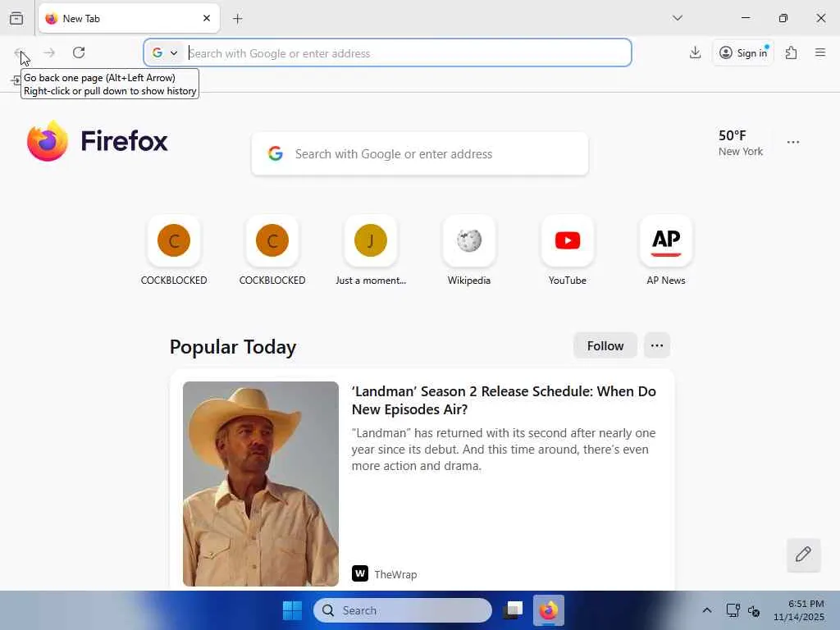The height and width of the screenshot is (630, 840).
Task: Open the Just a moment... shortcut
Action: click(x=371, y=250)
